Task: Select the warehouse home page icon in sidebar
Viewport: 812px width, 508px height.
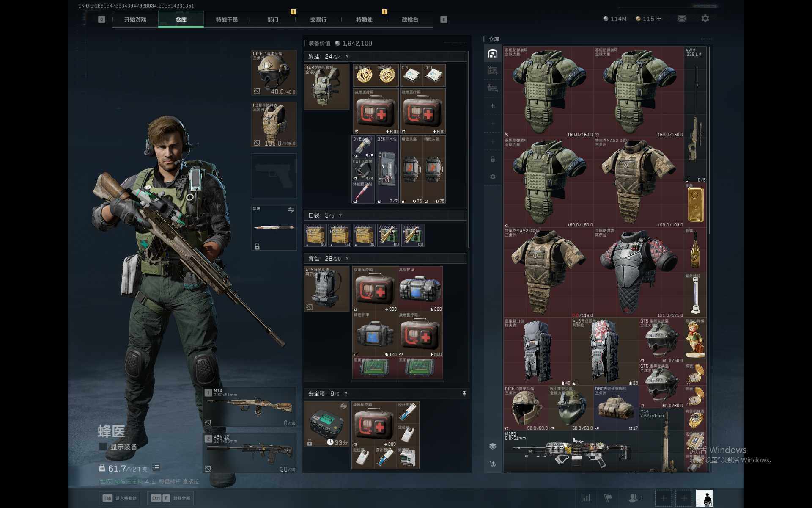Action: click(x=493, y=53)
